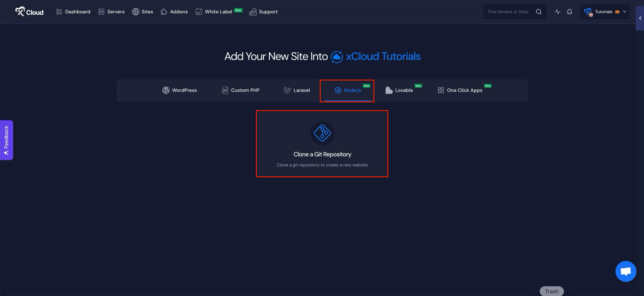Switch to the WordPress tab
This screenshot has width=644, height=296.
click(179, 90)
